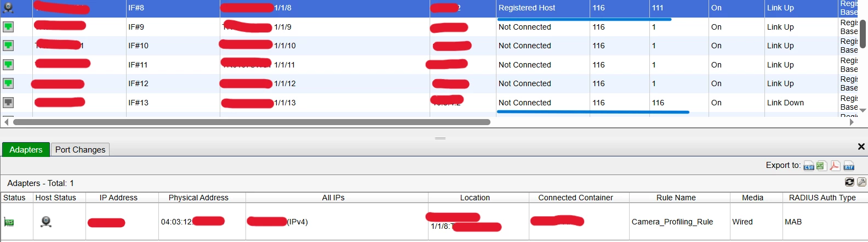Image resolution: width=868 pixels, height=242 pixels.
Task: Click the horizontal scrollbar thumb of ports table
Action: (252, 122)
